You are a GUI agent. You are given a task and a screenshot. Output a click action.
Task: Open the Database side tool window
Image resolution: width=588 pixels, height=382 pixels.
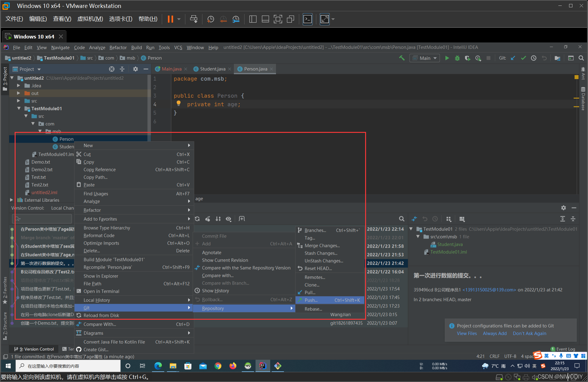click(583, 99)
